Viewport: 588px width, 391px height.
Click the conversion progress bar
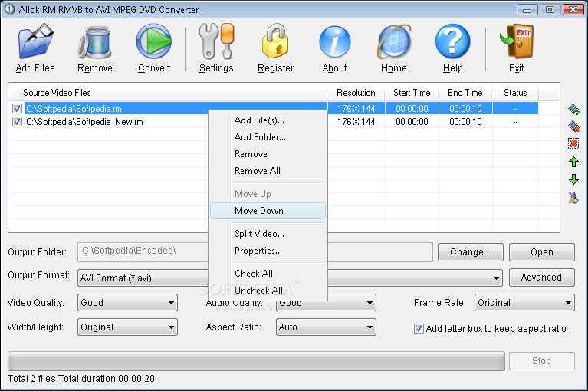[x=256, y=361]
